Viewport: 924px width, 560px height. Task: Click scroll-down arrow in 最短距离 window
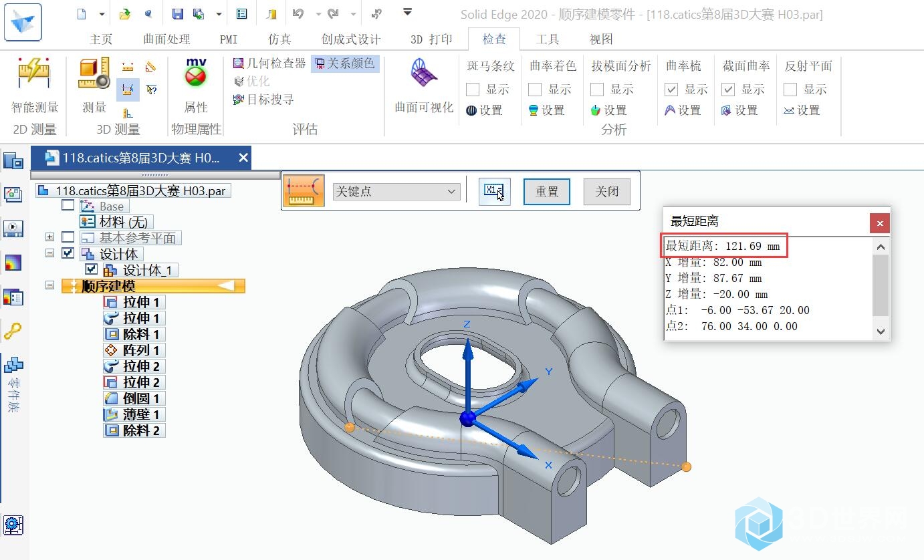[881, 331]
